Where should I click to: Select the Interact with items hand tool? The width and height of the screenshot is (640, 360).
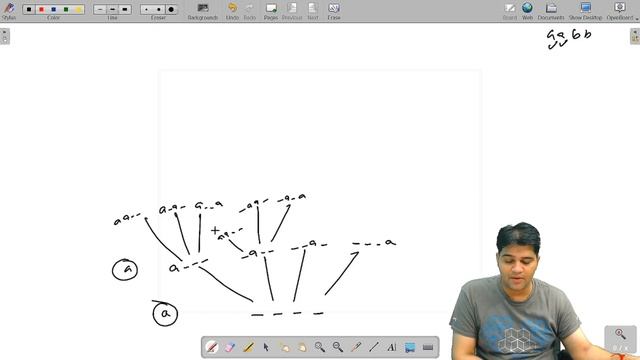click(x=284, y=347)
